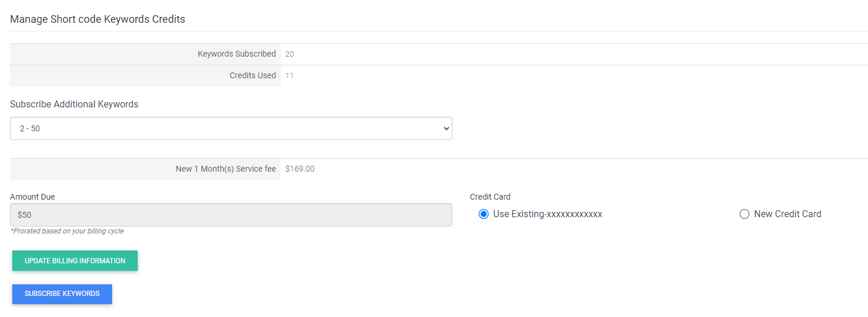Click the Manage Short code Keywords Credits heading
Screen dimensions: 868x317
97,19
